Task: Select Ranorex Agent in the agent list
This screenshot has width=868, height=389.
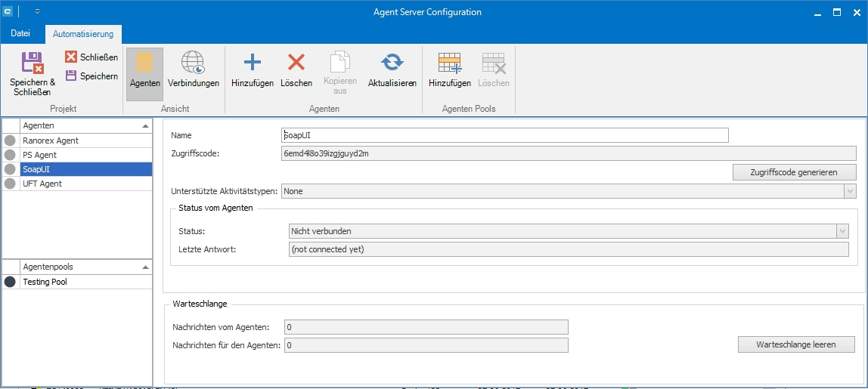Action: tap(51, 140)
